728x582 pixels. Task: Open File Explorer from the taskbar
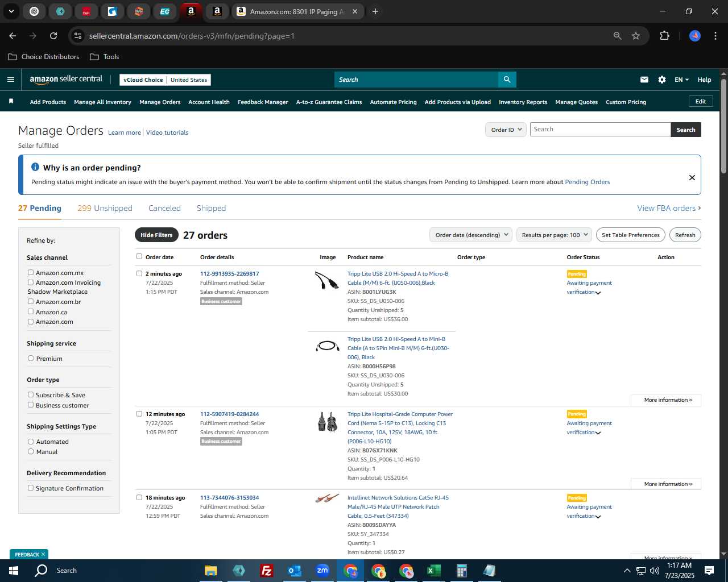point(211,571)
